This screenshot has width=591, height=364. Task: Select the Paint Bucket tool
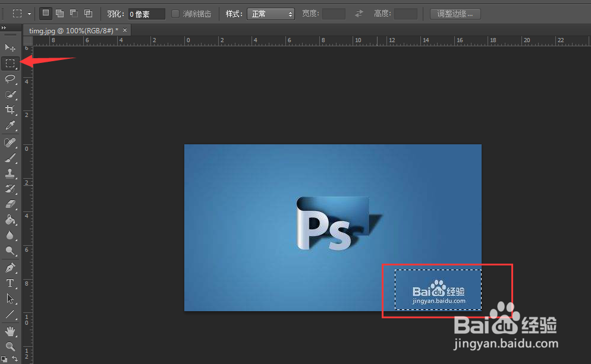coord(10,220)
